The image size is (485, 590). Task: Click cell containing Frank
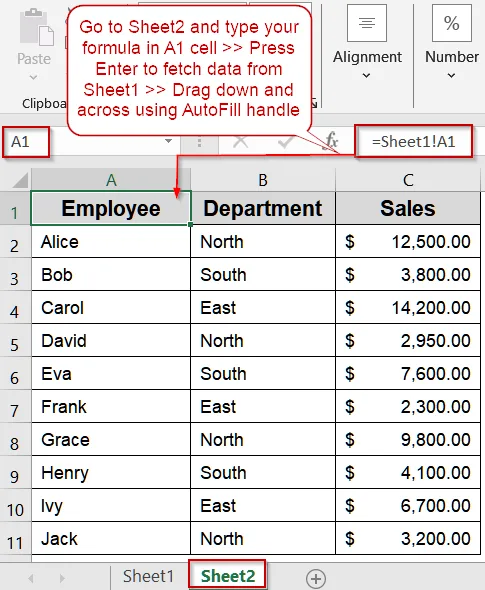(111, 406)
